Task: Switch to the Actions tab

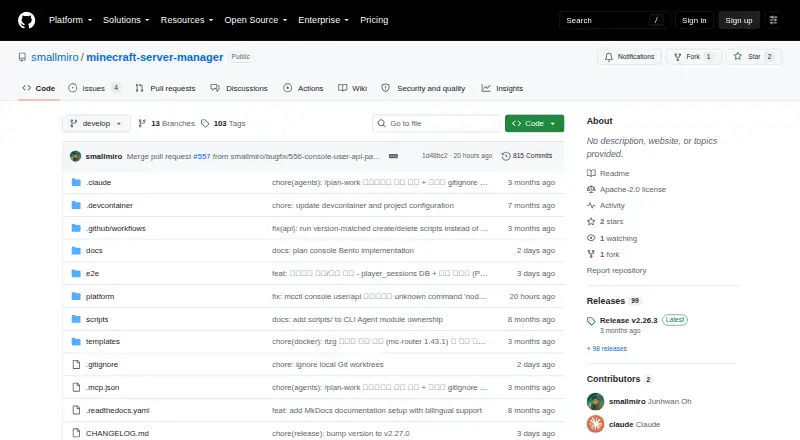Action: pyautogui.click(x=304, y=88)
